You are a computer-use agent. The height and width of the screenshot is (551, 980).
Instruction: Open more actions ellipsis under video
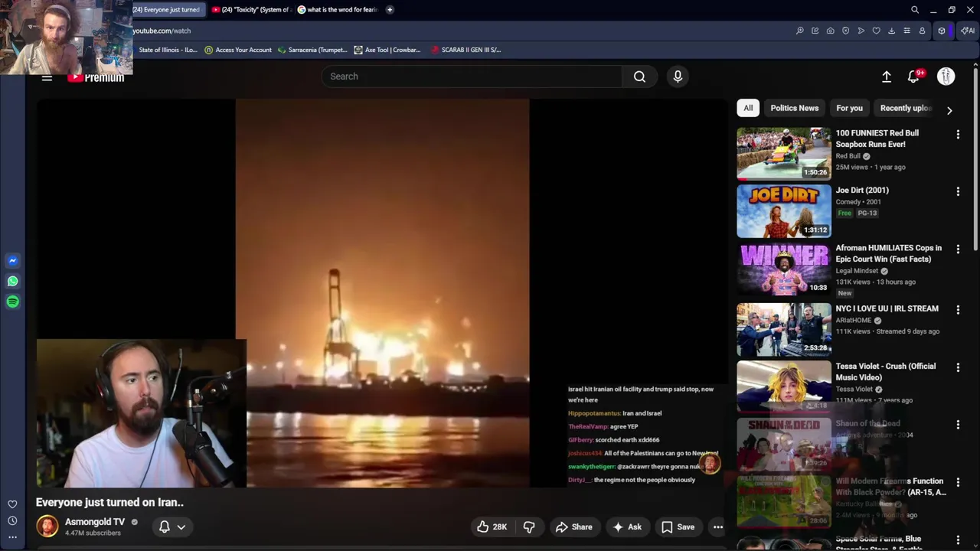pyautogui.click(x=718, y=527)
